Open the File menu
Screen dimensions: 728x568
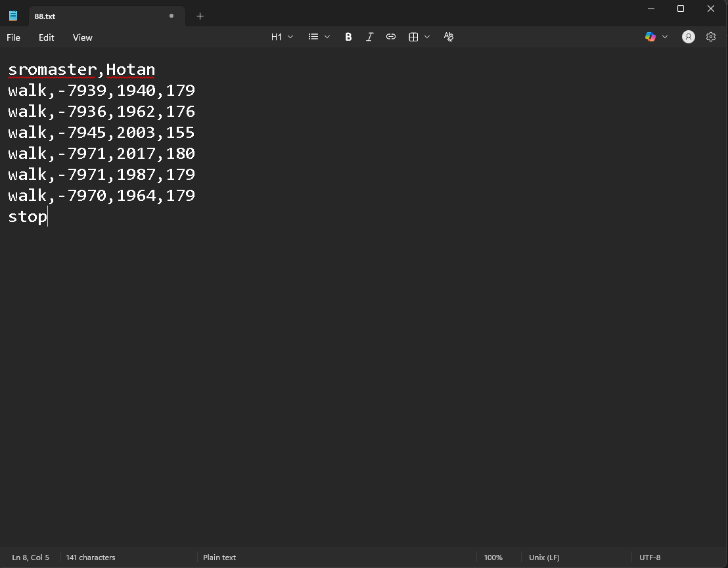pos(13,37)
